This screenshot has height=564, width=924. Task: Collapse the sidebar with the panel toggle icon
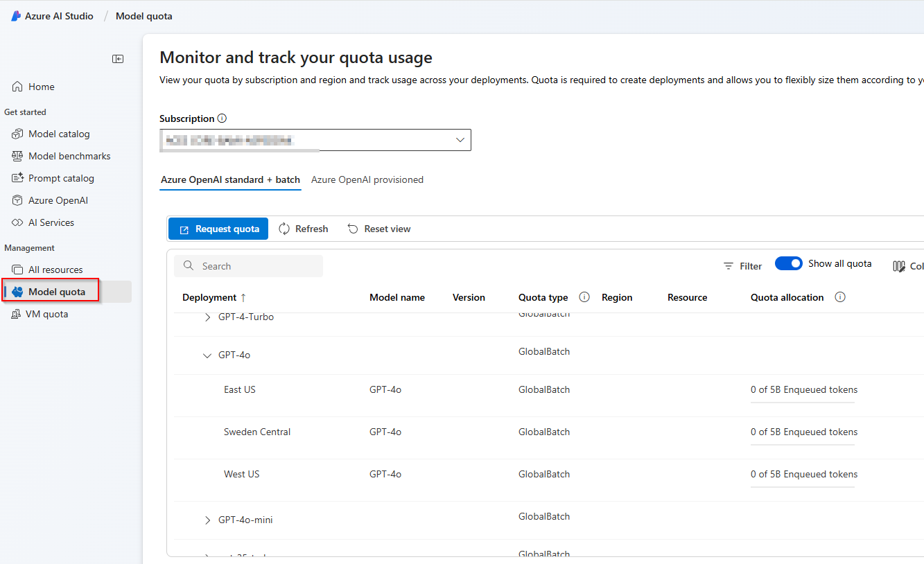coord(118,59)
